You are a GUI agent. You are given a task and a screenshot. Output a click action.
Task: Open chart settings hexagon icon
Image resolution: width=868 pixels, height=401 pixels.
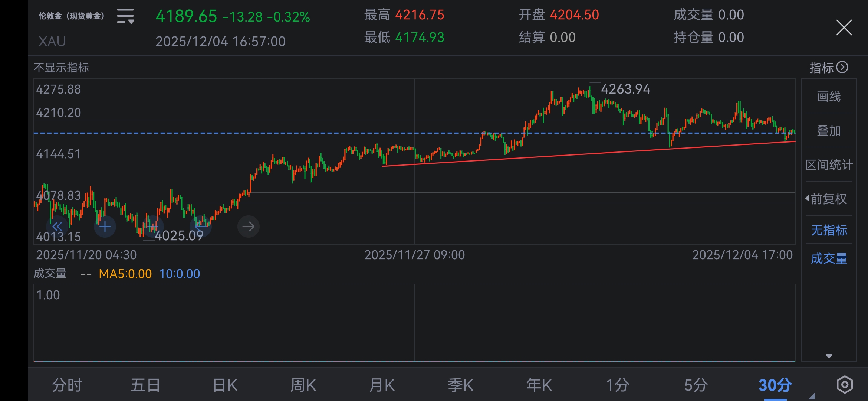coord(845,385)
